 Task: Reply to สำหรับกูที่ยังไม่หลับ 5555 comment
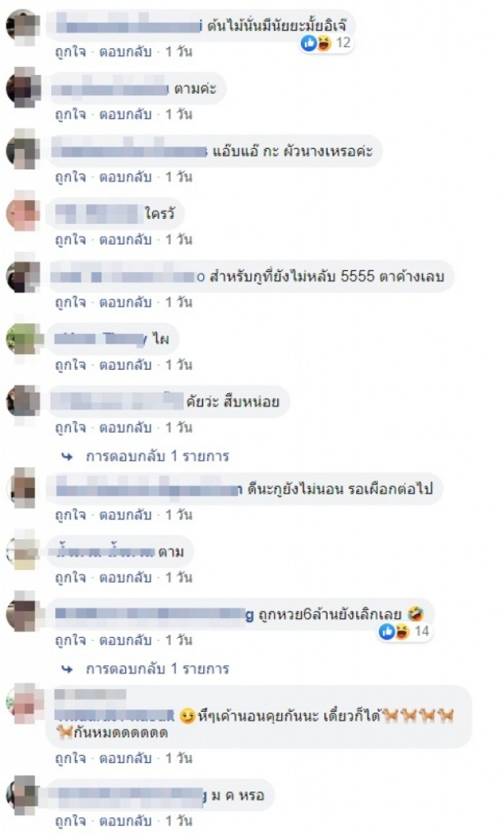tap(125, 303)
